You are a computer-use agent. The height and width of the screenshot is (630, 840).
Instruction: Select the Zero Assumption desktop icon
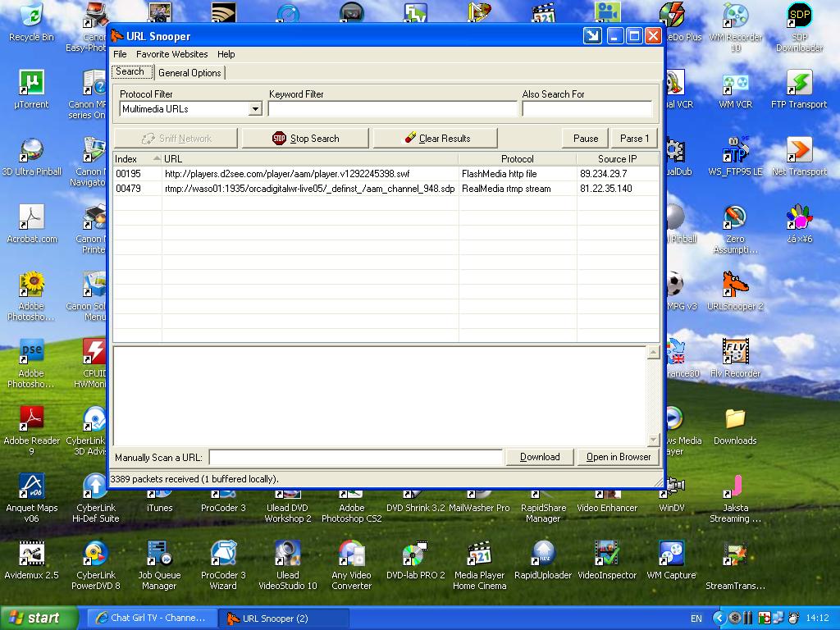[x=735, y=229]
